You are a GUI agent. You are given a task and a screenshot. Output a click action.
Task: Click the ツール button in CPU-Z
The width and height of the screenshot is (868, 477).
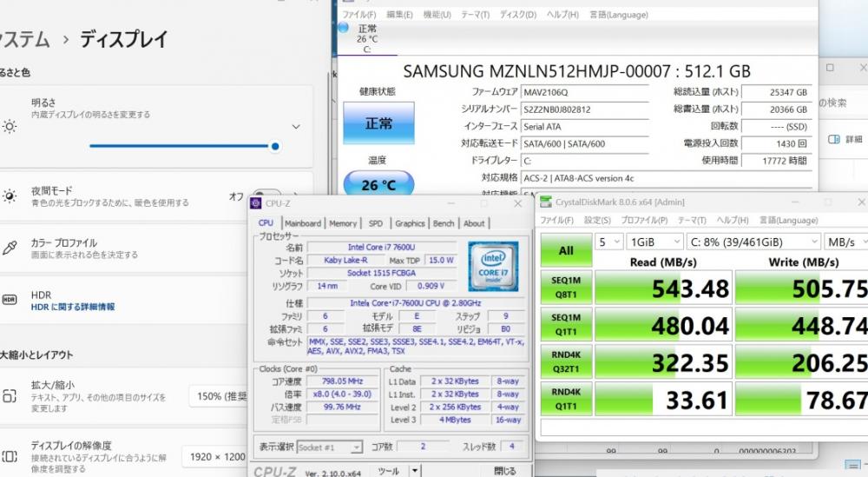389,471
